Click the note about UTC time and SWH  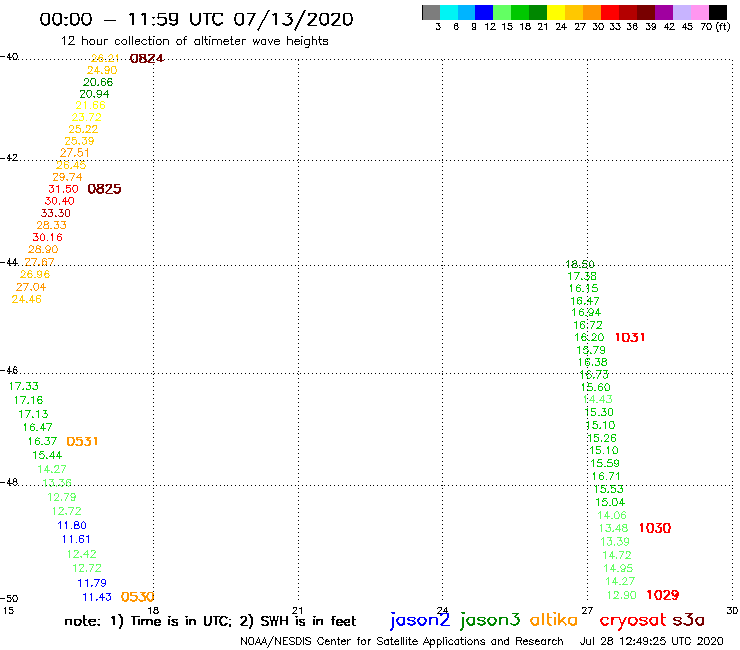click(x=210, y=621)
